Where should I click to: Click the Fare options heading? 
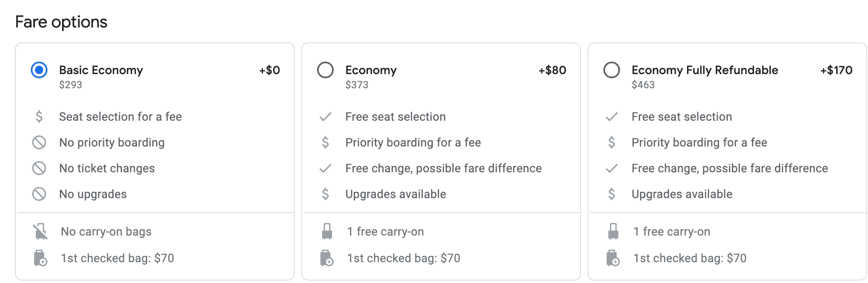(x=61, y=22)
